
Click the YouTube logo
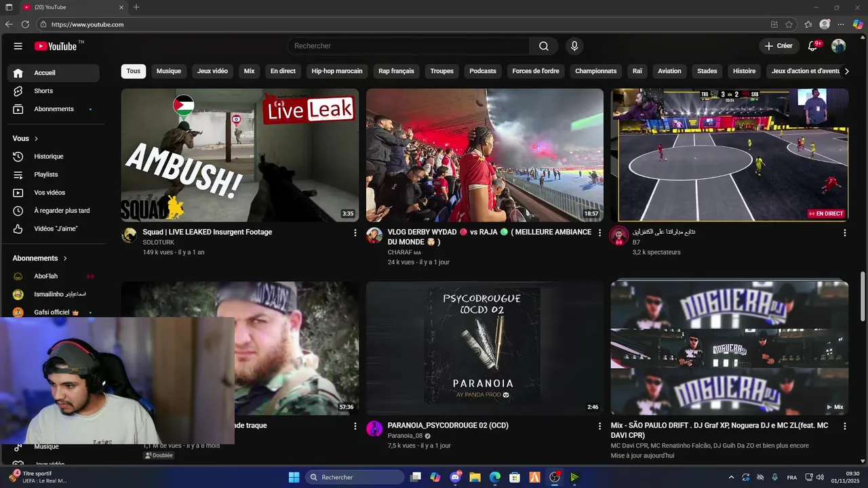[x=56, y=46]
